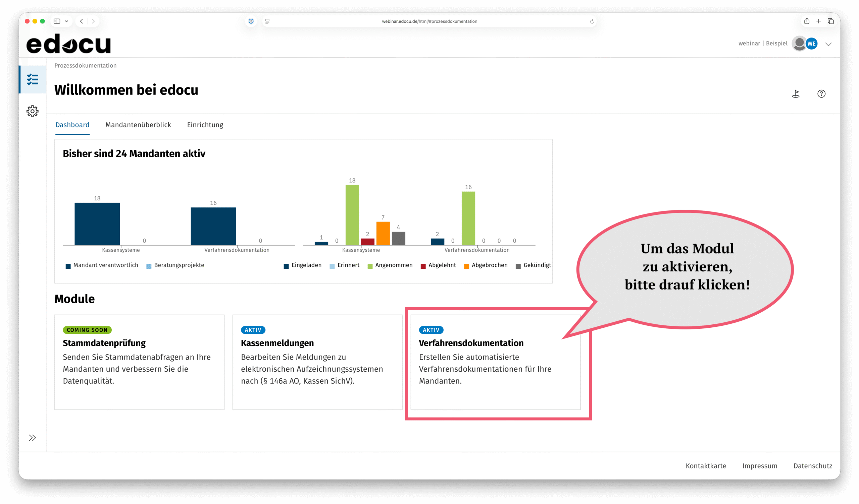Click the help question mark icon

point(821,93)
